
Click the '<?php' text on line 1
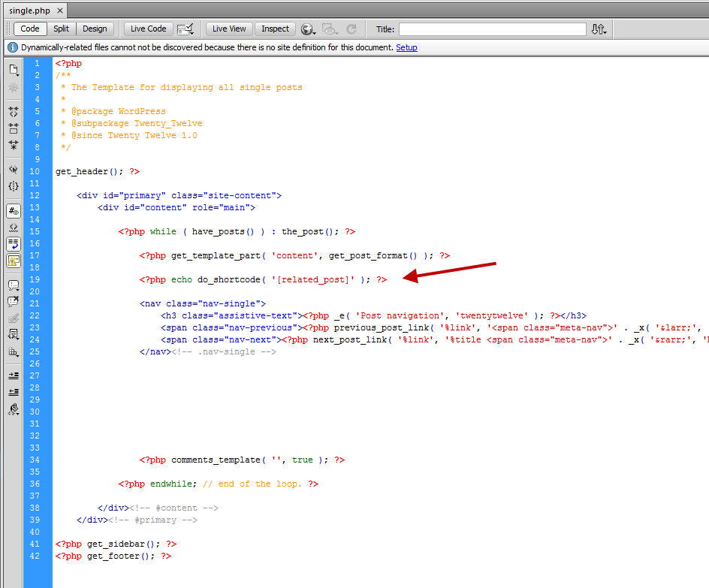(69, 63)
